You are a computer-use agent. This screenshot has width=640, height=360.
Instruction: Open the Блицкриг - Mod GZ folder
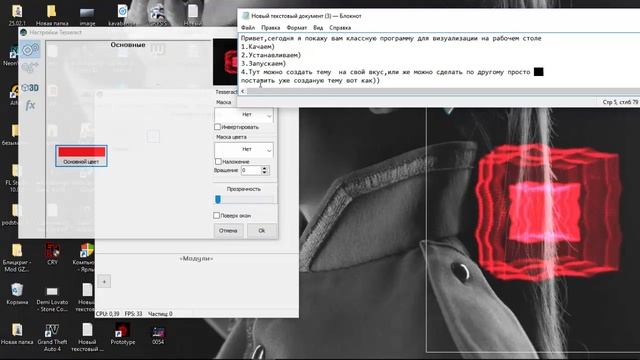17,258
